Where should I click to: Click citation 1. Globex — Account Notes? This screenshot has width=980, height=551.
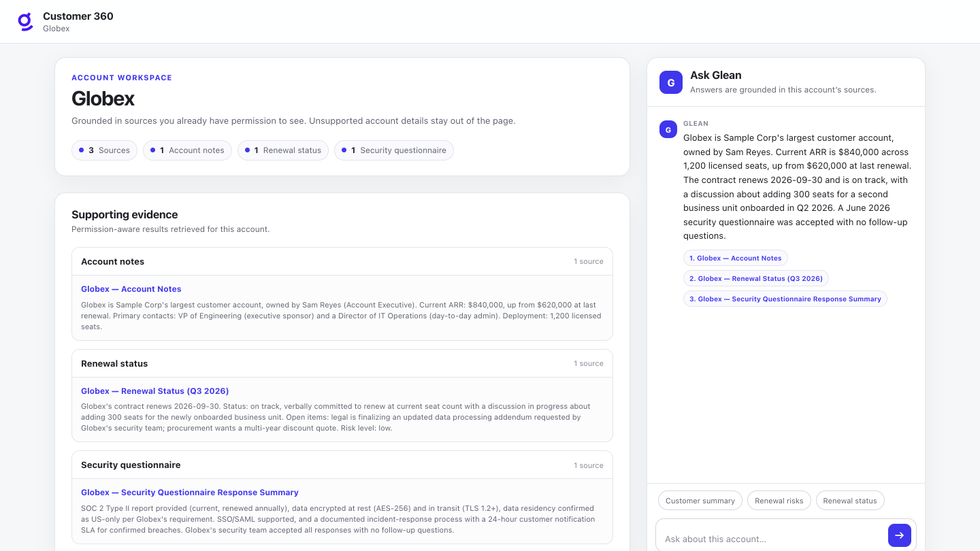736,258
